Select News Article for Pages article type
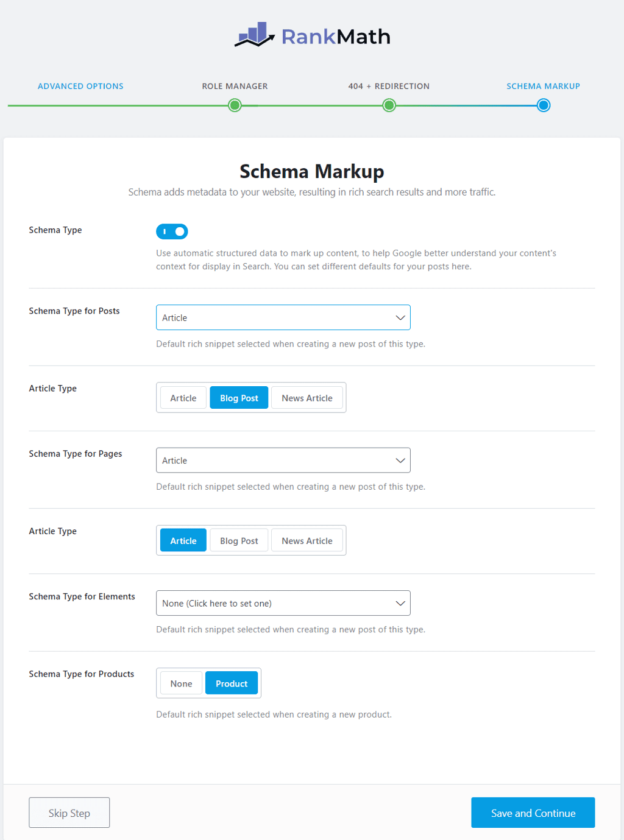Viewport: 624px width, 840px height. (307, 540)
